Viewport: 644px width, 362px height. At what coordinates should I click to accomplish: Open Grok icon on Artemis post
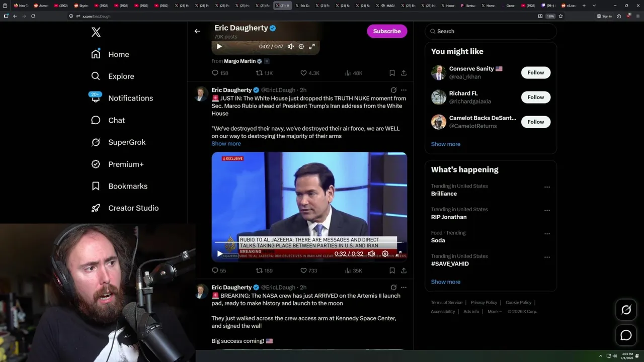(393, 288)
